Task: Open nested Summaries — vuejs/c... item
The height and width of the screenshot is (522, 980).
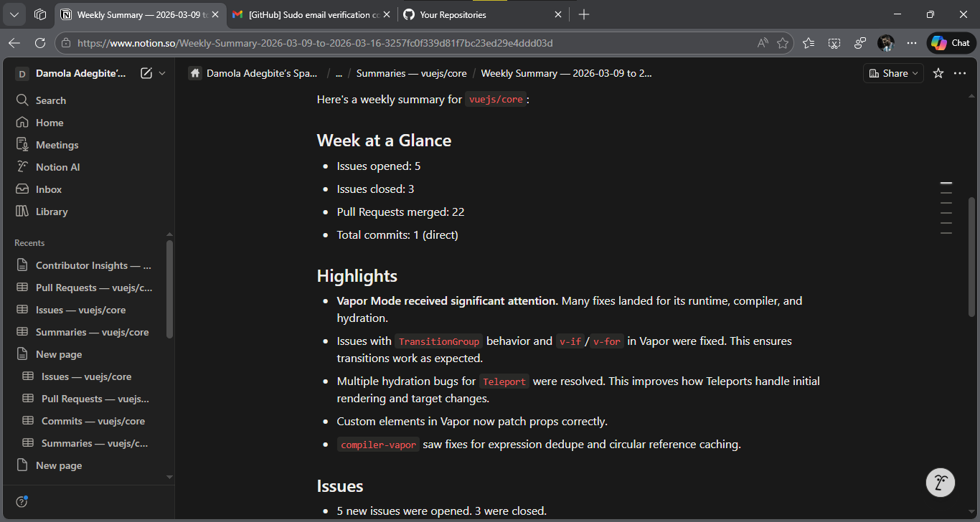Action: click(87, 443)
